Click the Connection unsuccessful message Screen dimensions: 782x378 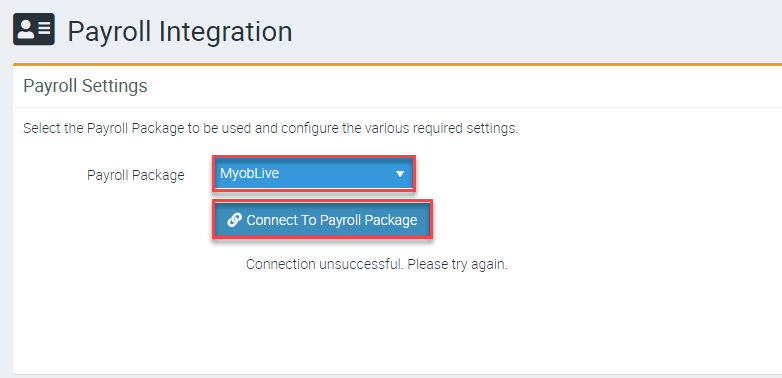pos(324,264)
